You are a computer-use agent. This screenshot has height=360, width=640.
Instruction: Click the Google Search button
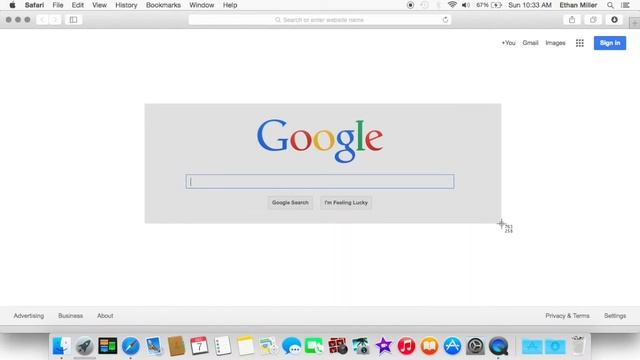(290, 202)
